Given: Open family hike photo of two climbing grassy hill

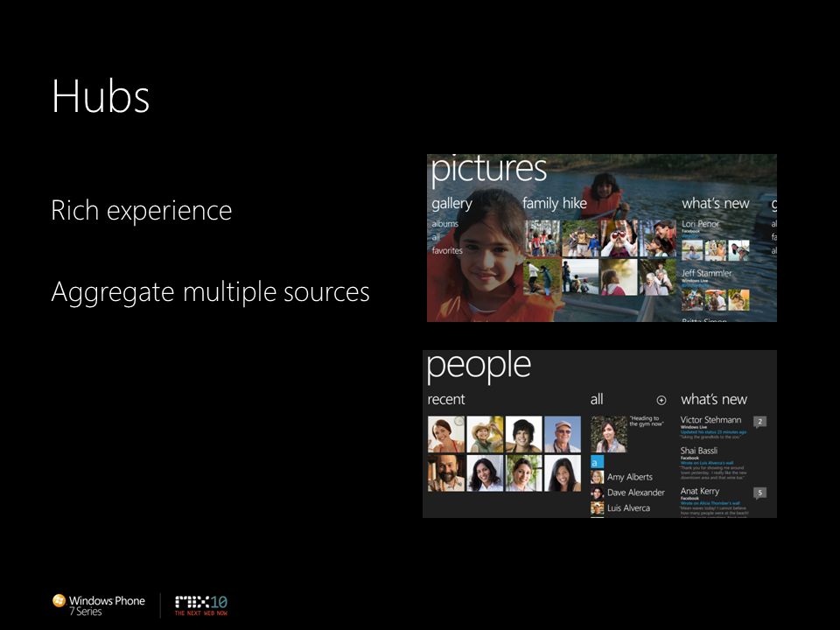Looking at the screenshot, I should pos(542,277).
